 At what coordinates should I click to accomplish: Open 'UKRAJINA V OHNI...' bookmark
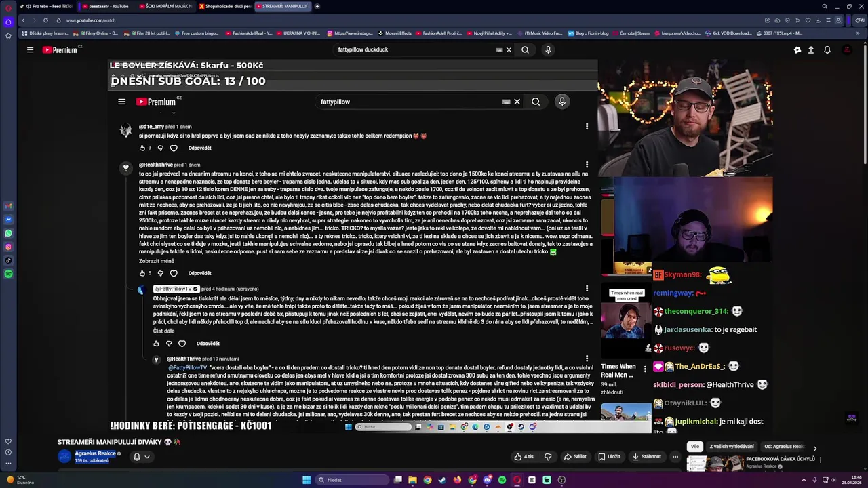[x=298, y=33]
